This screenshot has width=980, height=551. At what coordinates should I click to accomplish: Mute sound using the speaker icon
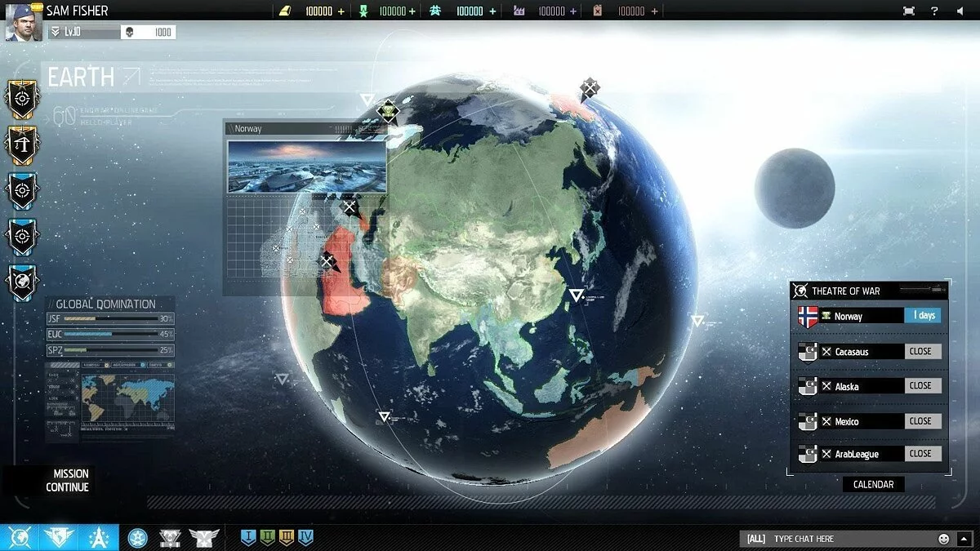pos(960,11)
